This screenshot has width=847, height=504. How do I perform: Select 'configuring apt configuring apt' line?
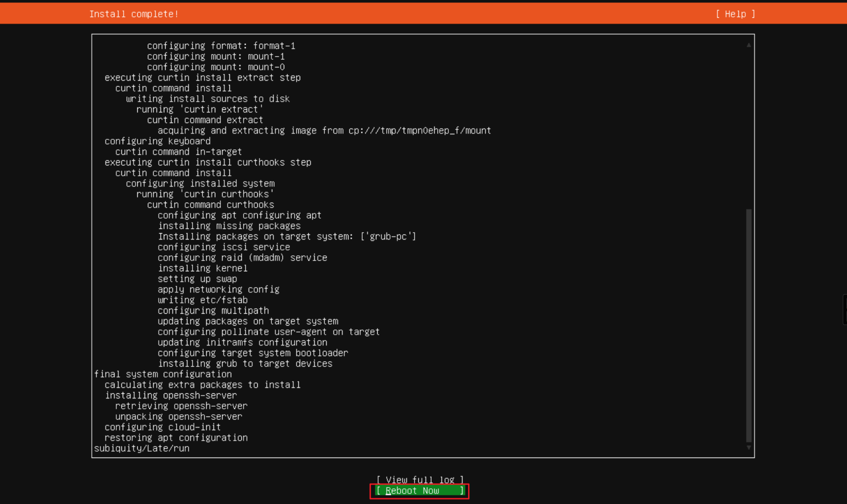[x=240, y=215]
